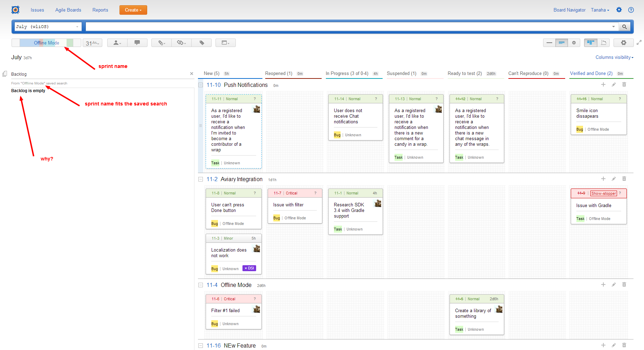Open Columns visibility settings
The height and width of the screenshot is (350, 644).
tap(614, 57)
